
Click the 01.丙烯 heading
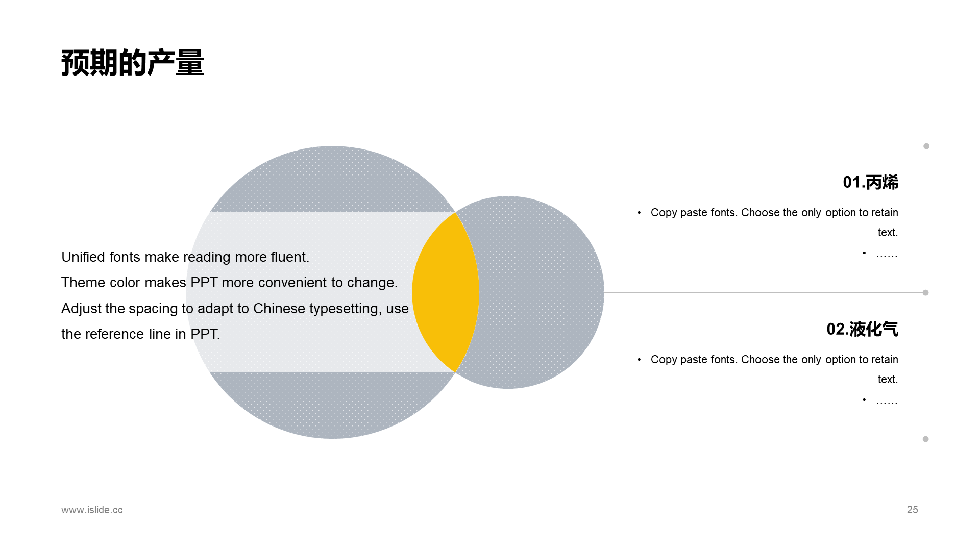[x=870, y=182]
